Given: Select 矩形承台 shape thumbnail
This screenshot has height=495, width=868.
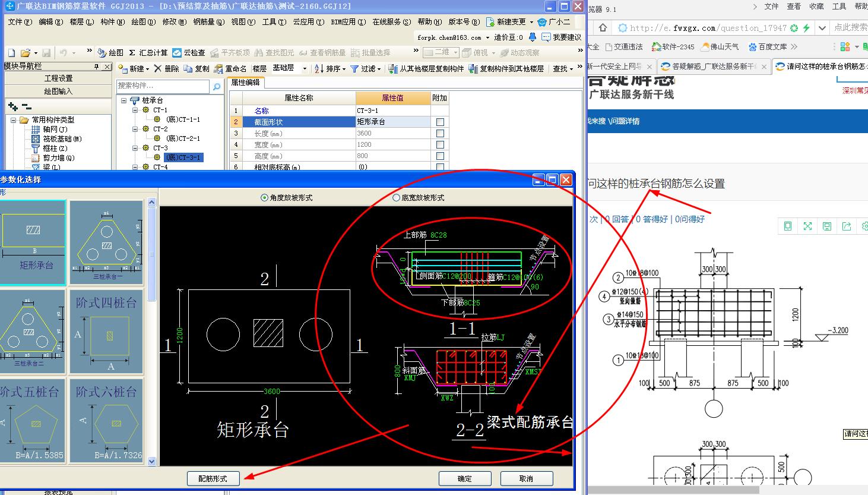Looking at the screenshot, I should pyautogui.click(x=32, y=242).
